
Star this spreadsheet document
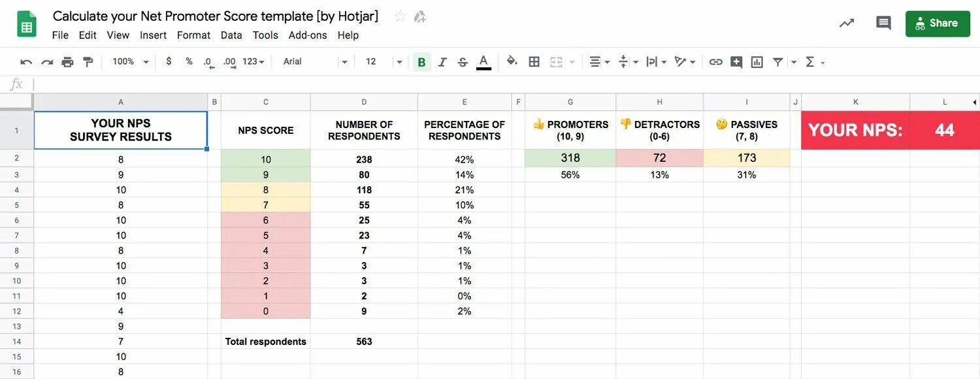tap(400, 17)
